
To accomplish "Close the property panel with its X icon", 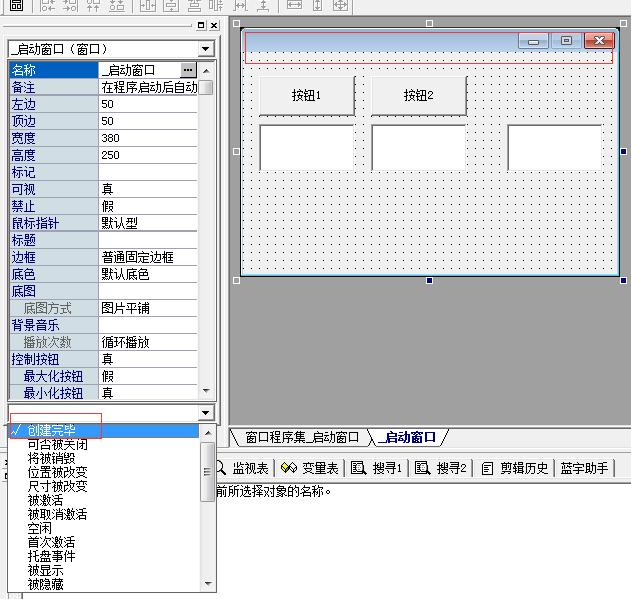I will click(214, 25).
